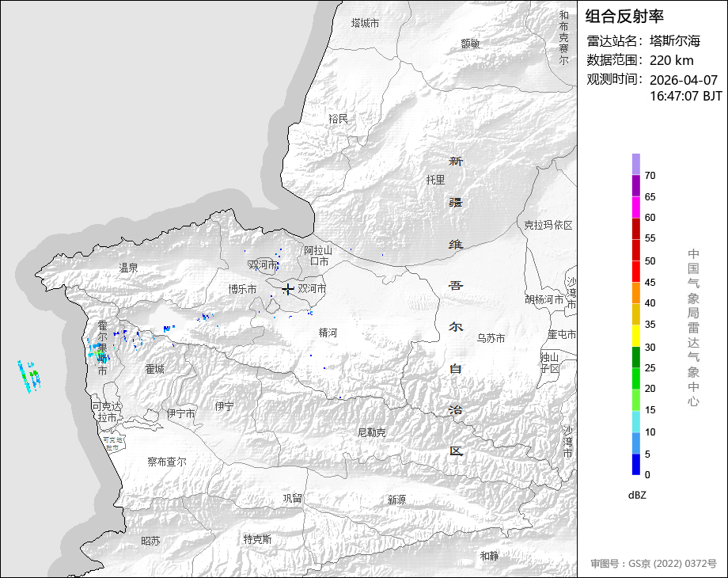
Task: Click the 精河 county label
Action: point(328,333)
